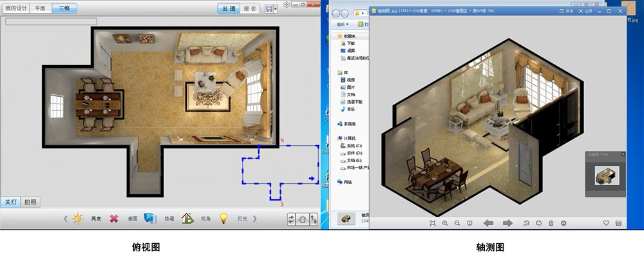
Task: Favorite the image with heart icon
Action: pos(605,223)
